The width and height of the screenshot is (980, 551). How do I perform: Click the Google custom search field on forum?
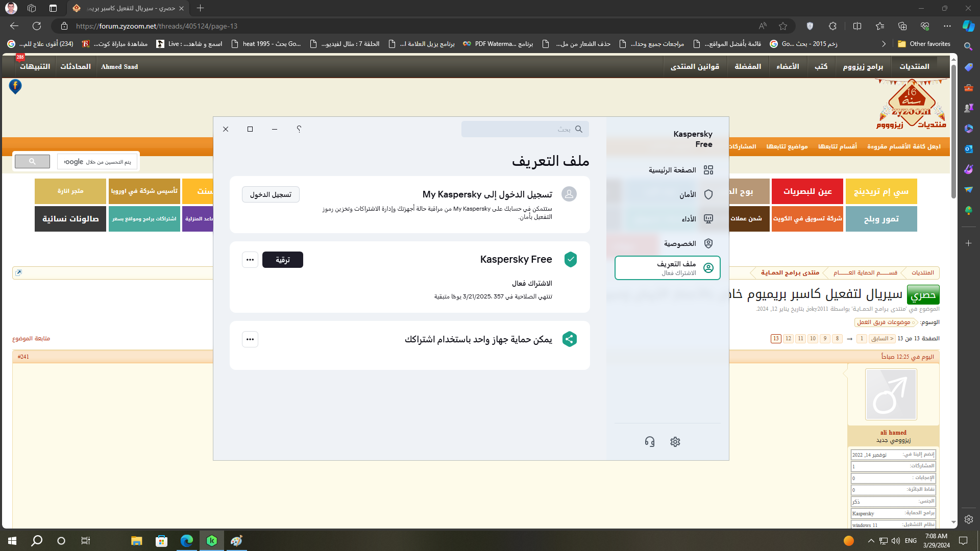tap(97, 162)
